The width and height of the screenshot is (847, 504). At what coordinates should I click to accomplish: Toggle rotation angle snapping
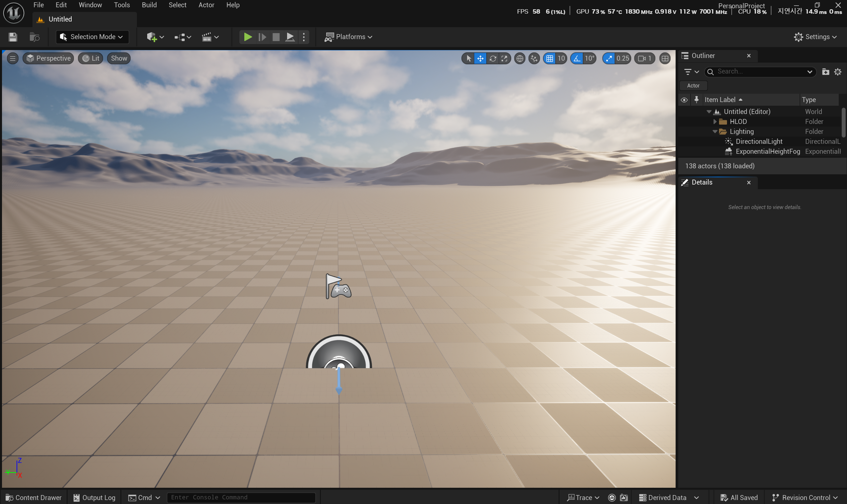577,58
